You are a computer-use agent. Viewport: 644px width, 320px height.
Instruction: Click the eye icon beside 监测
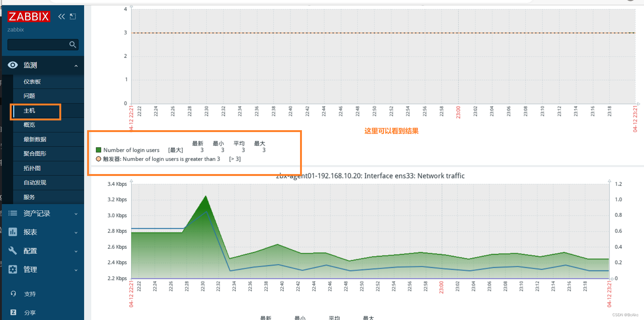[13, 65]
